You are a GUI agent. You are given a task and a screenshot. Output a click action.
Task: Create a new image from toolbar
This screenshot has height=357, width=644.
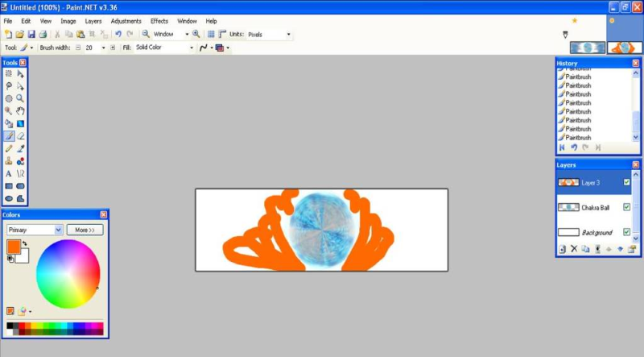[x=8, y=34]
